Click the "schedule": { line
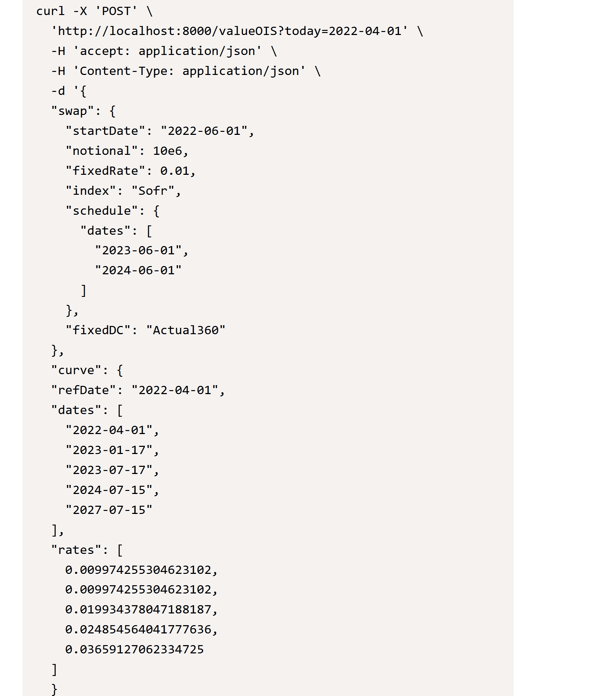This screenshot has width=616, height=696. pyautogui.click(x=113, y=211)
